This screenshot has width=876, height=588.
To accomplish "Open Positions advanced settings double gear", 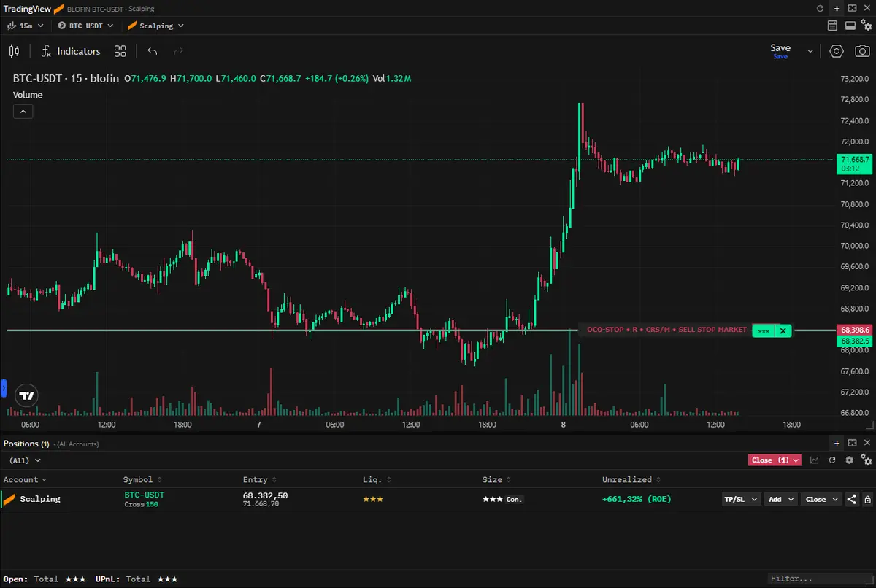I will (867, 460).
